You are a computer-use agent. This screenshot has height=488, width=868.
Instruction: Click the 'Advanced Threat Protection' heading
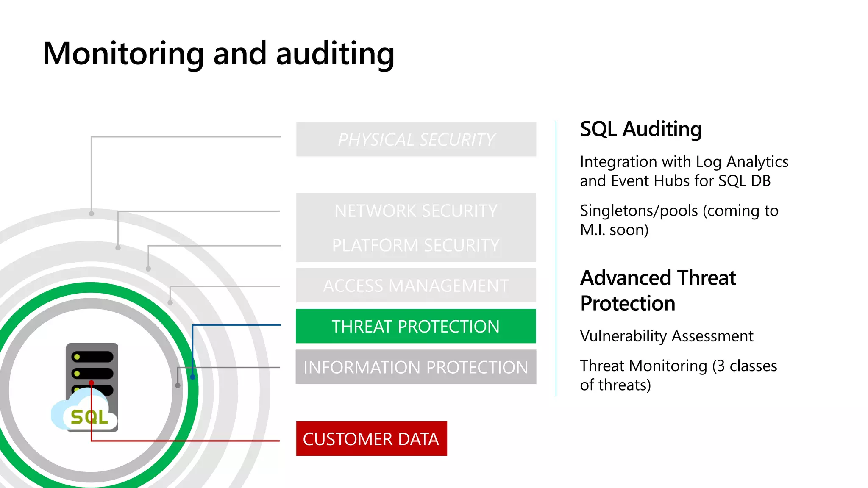click(x=658, y=291)
